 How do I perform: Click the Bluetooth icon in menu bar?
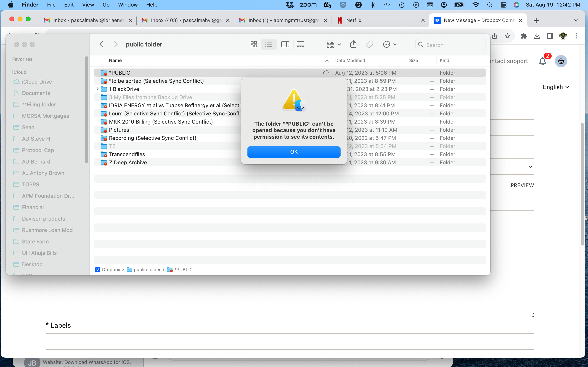pyautogui.click(x=372, y=5)
